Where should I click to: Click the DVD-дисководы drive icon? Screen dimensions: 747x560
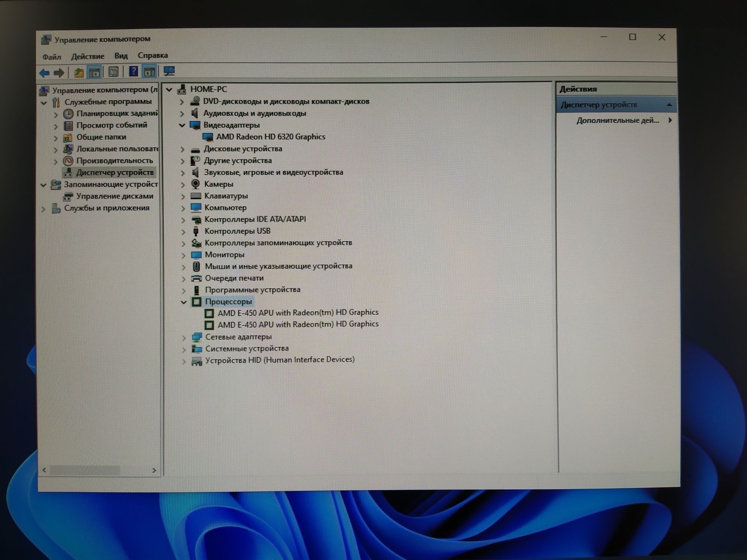point(195,101)
